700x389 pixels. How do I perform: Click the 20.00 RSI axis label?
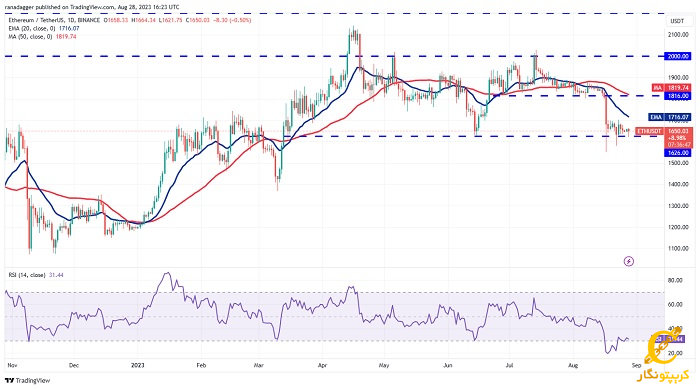click(x=676, y=353)
